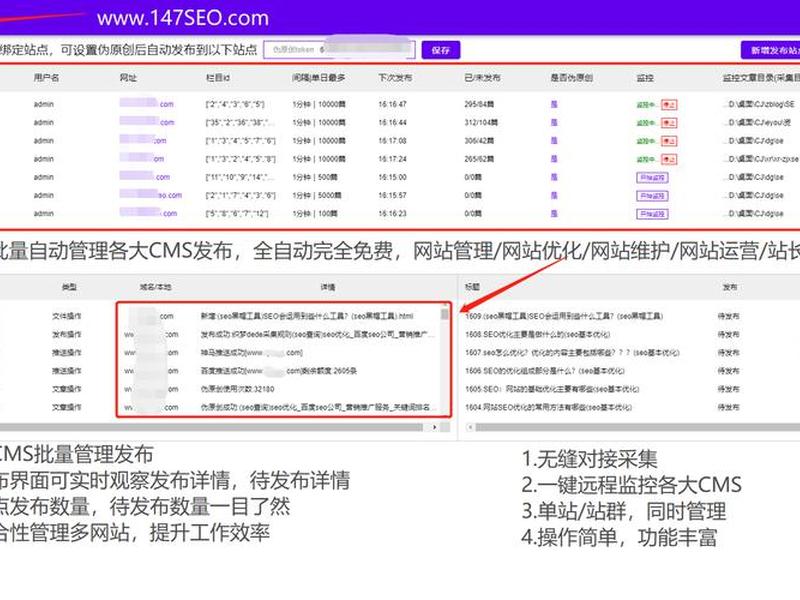Click the 域名/本地 column header in the log table
Screen dimensions: 800x600
[x=155, y=287]
